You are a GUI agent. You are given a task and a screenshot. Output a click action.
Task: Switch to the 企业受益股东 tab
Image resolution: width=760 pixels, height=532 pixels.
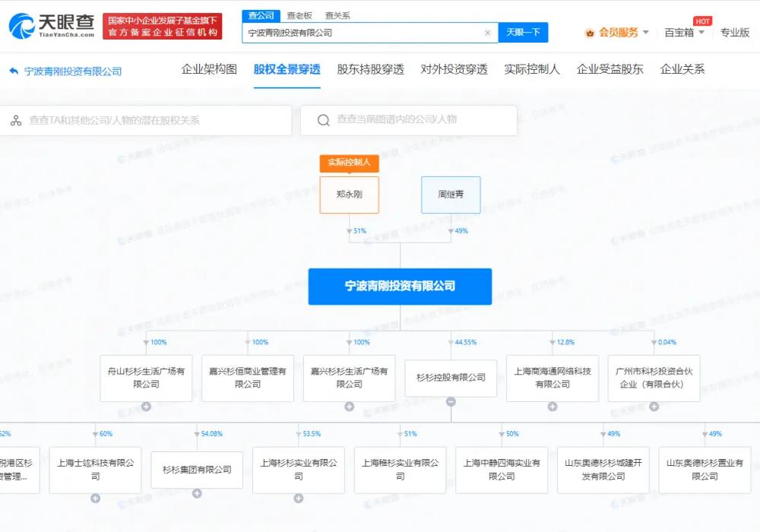pyautogui.click(x=610, y=69)
